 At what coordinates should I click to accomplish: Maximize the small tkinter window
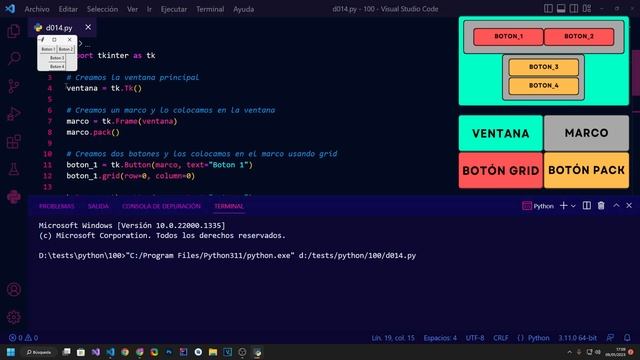click(54, 40)
